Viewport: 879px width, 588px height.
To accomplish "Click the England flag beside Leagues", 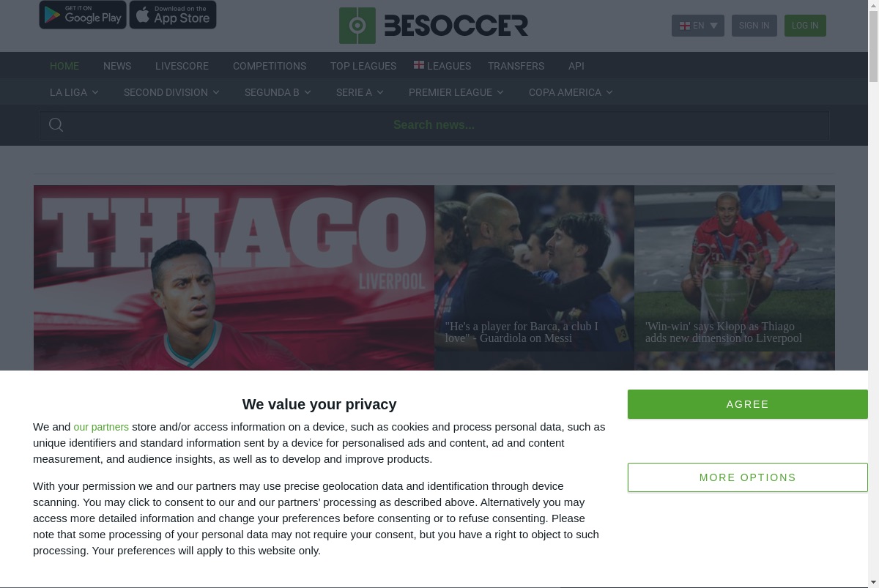I will [419, 65].
